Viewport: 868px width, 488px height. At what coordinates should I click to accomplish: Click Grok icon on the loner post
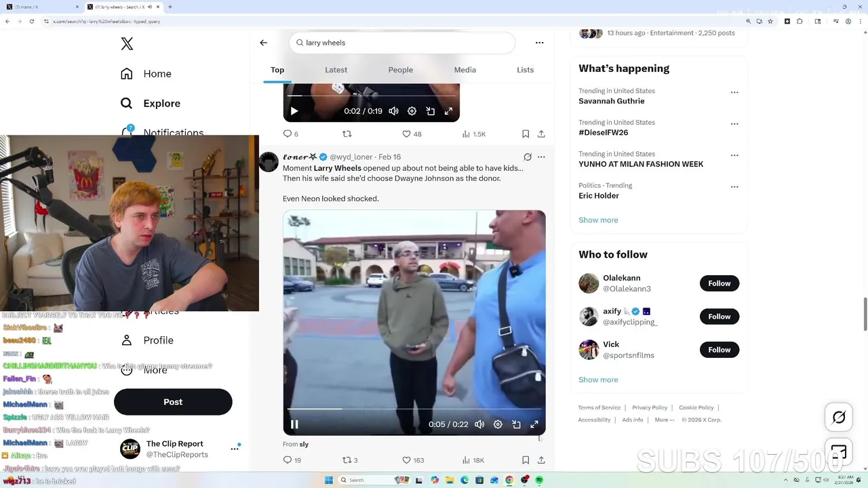(x=528, y=157)
